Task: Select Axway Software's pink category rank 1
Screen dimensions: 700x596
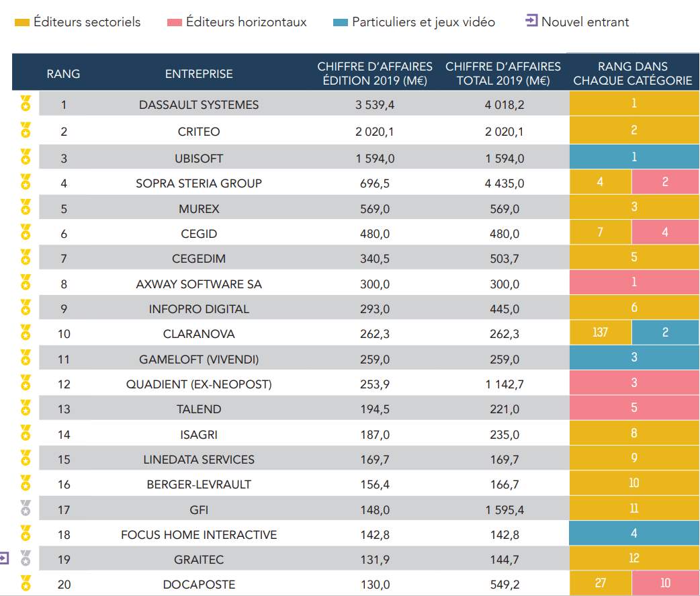Action: [x=634, y=282]
